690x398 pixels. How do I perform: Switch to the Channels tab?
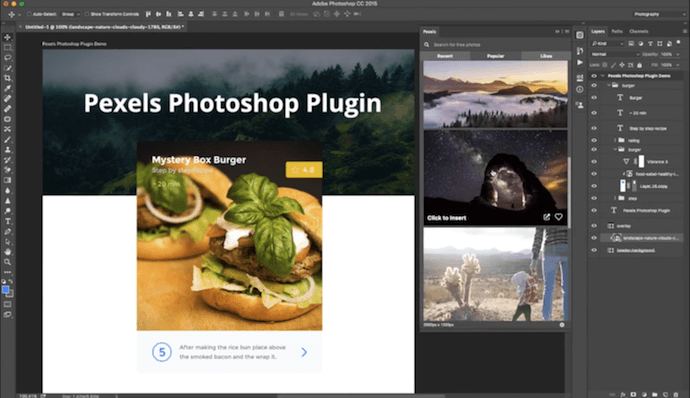pos(639,31)
